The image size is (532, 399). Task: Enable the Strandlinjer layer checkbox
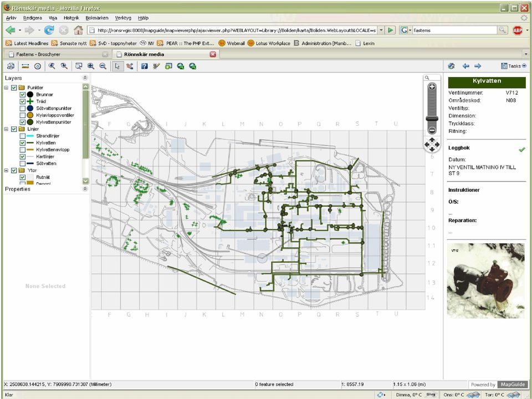pyautogui.click(x=22, y=136)
